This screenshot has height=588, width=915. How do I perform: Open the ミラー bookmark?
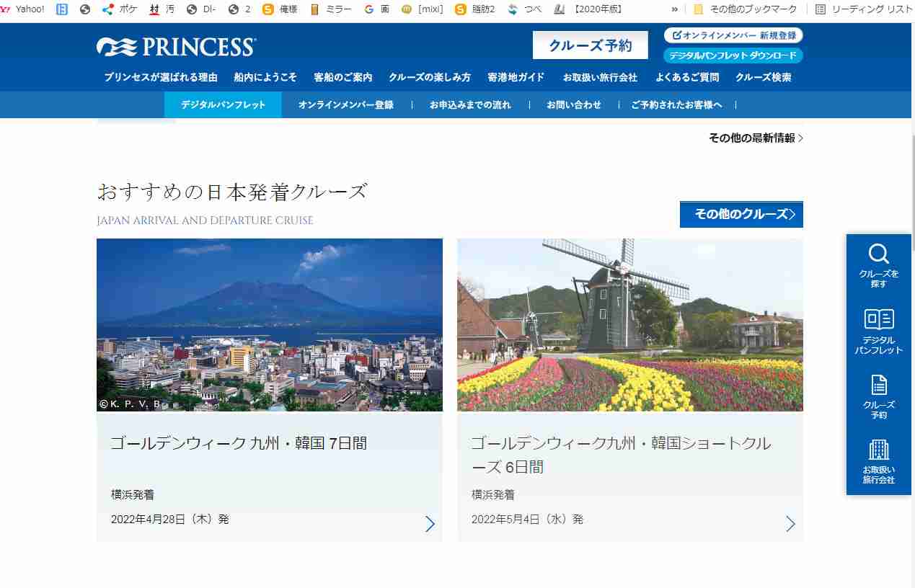point(330,9)
